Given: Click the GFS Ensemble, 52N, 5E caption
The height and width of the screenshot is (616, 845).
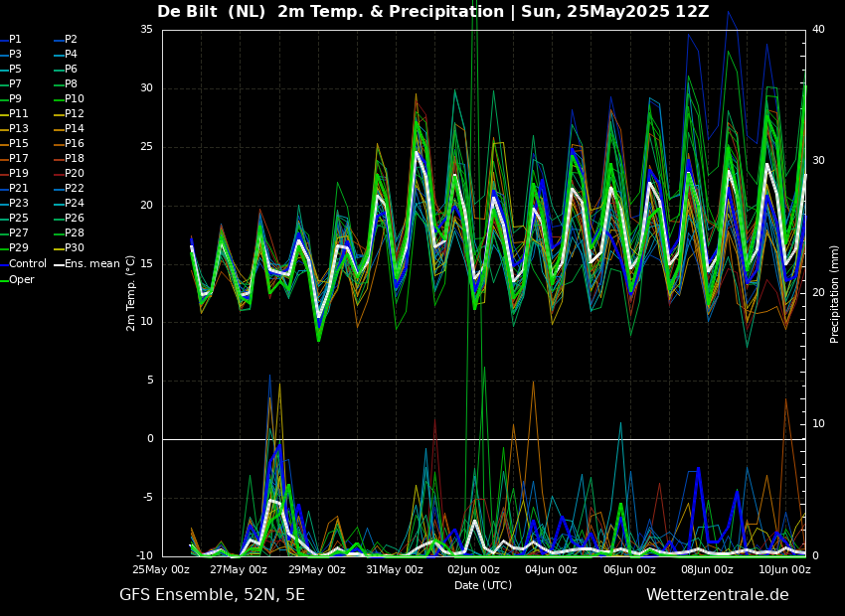Looking at the screenshot, I should coord(212,595).
